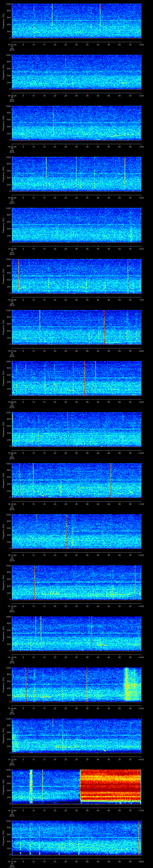Pick the spectrogram panel starting at 19:09:00
Screen dimensions: 153x868
[76, 429]
